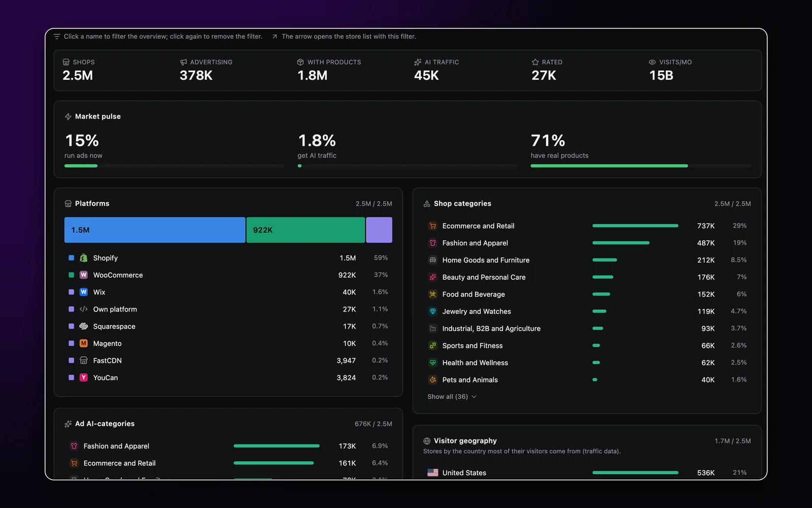Viewport: 812px width, 508px height.
Task: Click the Market pulse lightning icon
Action: click(x=68, y=117)
